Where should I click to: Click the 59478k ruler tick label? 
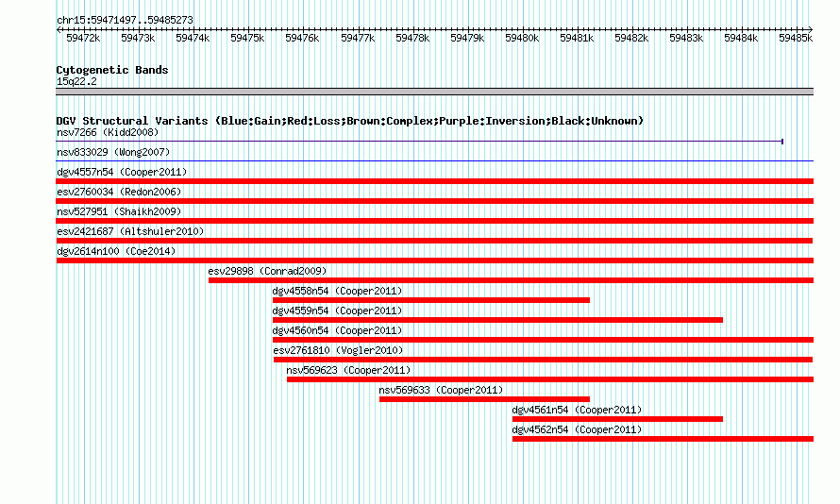tap(412, 39)
